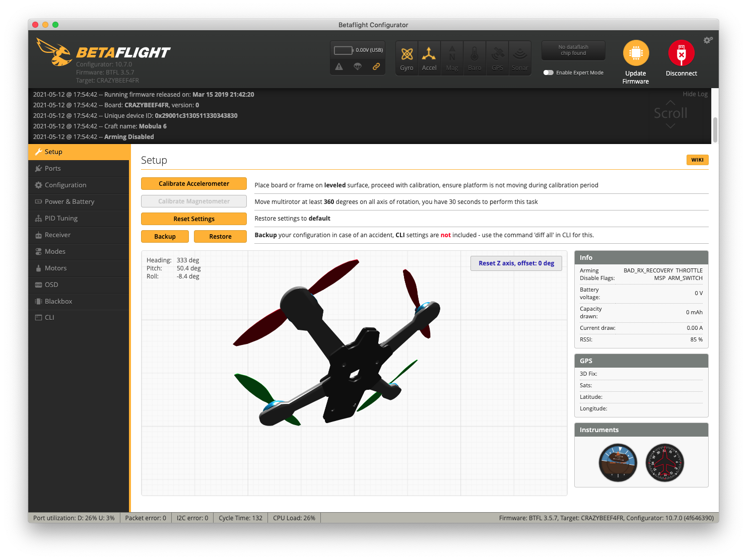The height and width of the screenshot is (560, 747).
Task: Click the Backup button
Action: [165, 237]
